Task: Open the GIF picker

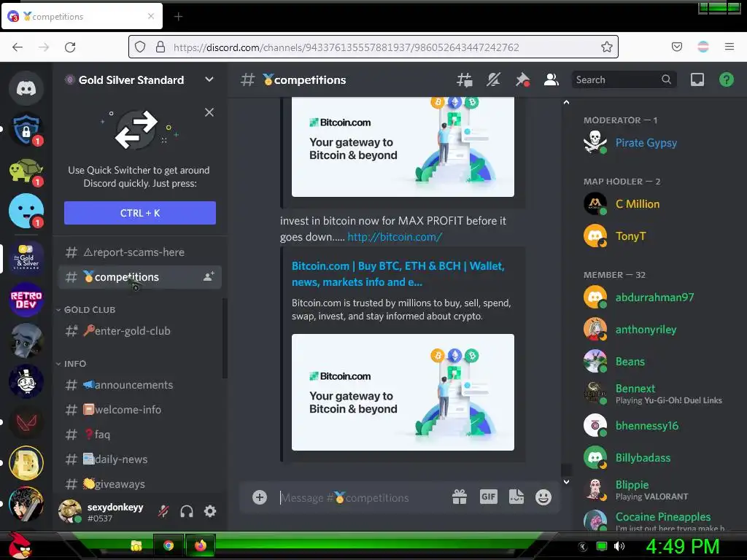Action: (488, 497)
